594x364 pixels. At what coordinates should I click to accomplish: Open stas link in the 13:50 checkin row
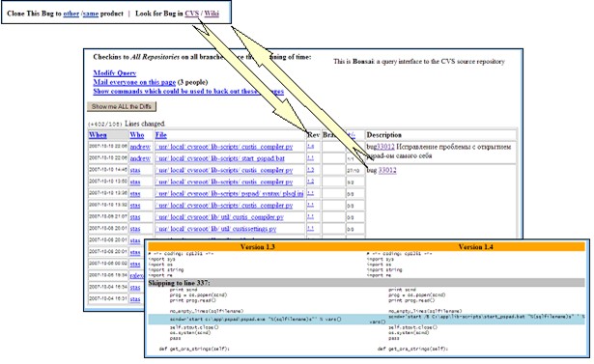tap(135, 182)
